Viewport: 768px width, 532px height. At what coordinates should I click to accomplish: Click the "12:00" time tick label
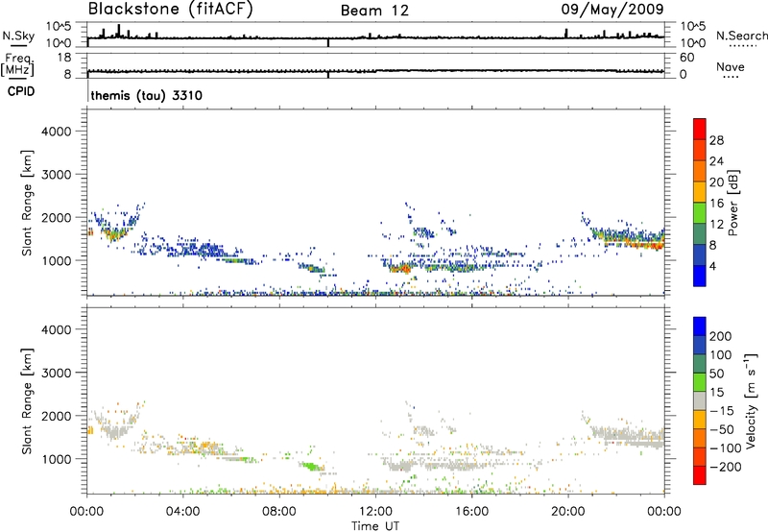coord(375,512)
